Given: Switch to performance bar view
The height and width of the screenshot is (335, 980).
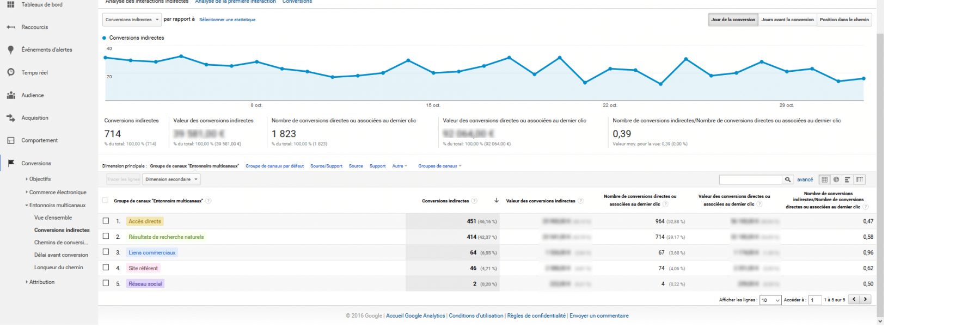Looking at the screenshot, I should 847,179.
